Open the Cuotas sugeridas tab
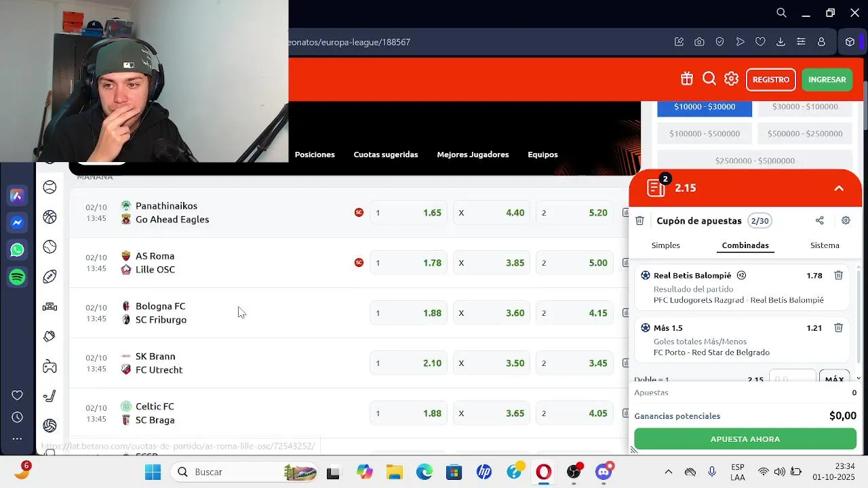Viewport: 868px width, 488px height. pyautogui.click(x=386, y=155)
